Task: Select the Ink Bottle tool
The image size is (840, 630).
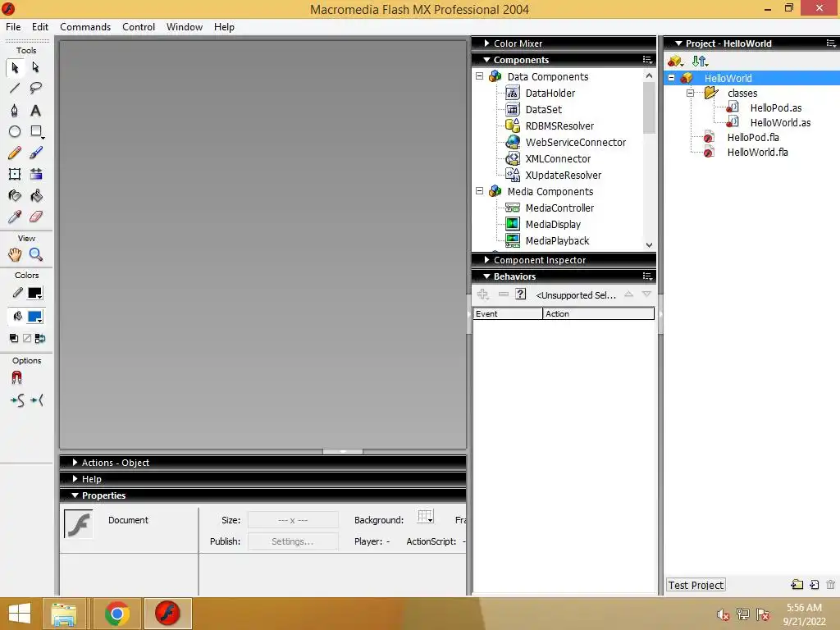Action: point(15,195)
